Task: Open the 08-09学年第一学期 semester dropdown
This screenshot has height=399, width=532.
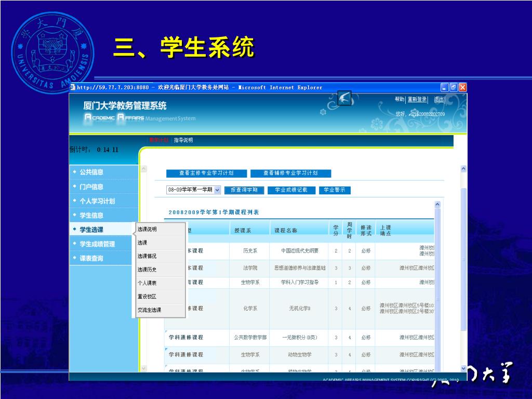Action: pyautogui.click(x=193, y=190)
